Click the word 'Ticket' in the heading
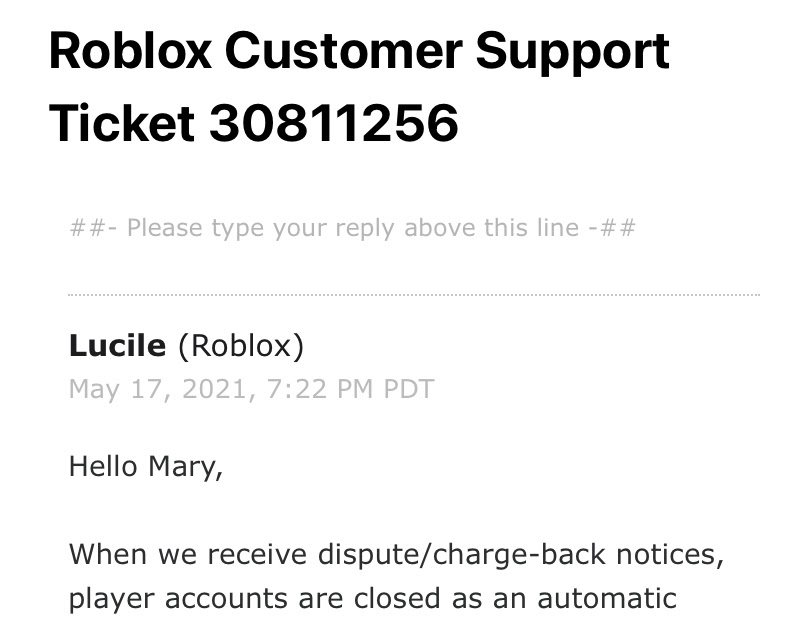The width and height of the screenshot is (790, 630). pyautogui.click(x=122, y=123)
